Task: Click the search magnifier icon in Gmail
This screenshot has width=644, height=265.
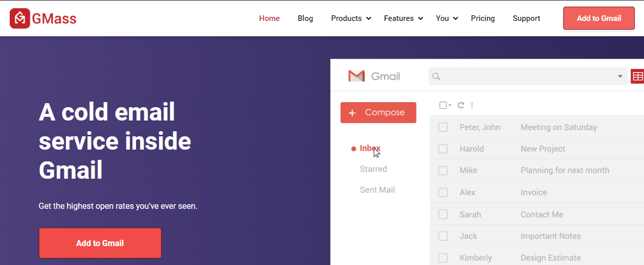Action: [436, 76]
